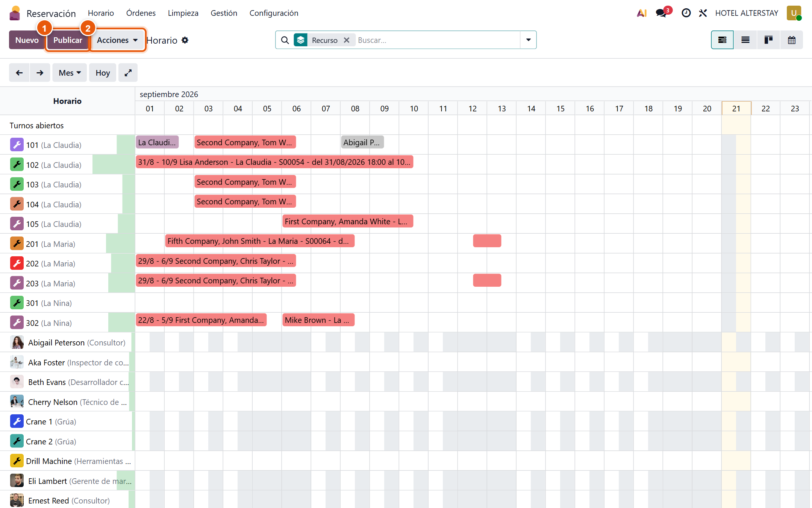Open the Mike Brown reservation bar
Screen dimensions: 812x508
coord(318,320)
